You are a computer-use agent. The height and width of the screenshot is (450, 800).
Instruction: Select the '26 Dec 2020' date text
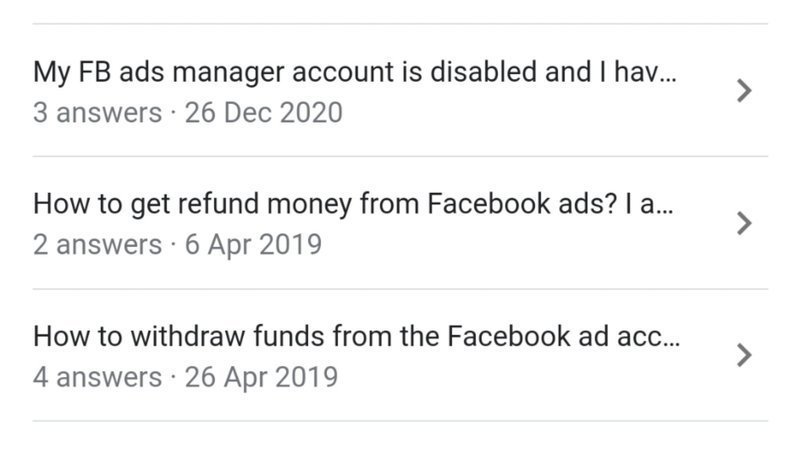tap(263, 113)
